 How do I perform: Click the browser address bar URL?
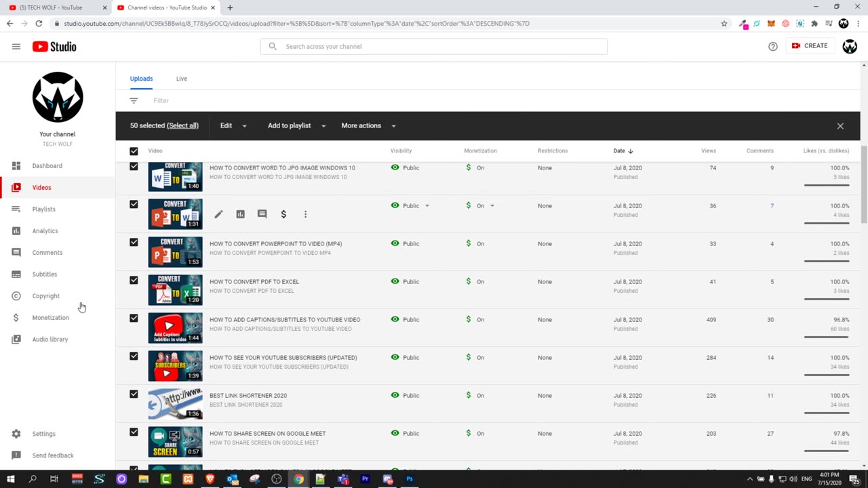[x=297, y=23]
